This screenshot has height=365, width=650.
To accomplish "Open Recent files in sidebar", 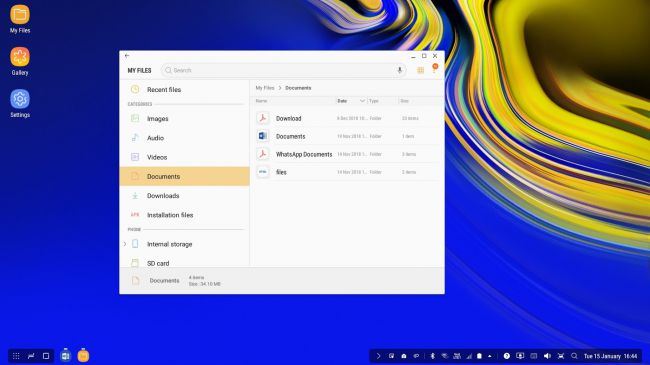I will (184, 90).
